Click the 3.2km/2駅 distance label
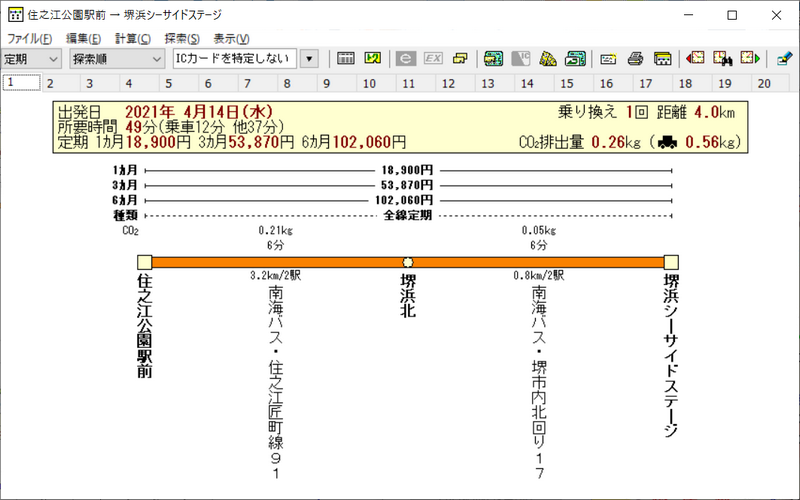Image resolution: width=800 pixels, height=500 pixels. click(x=276, y=276)
